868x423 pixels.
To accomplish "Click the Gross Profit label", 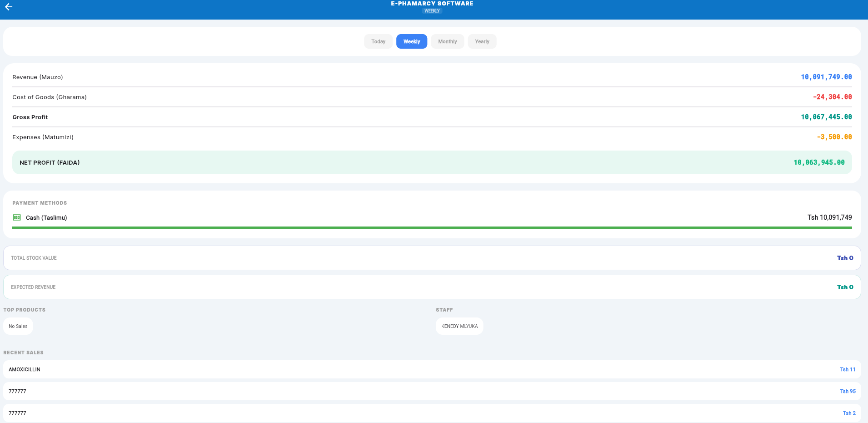I will pos(30,117).
